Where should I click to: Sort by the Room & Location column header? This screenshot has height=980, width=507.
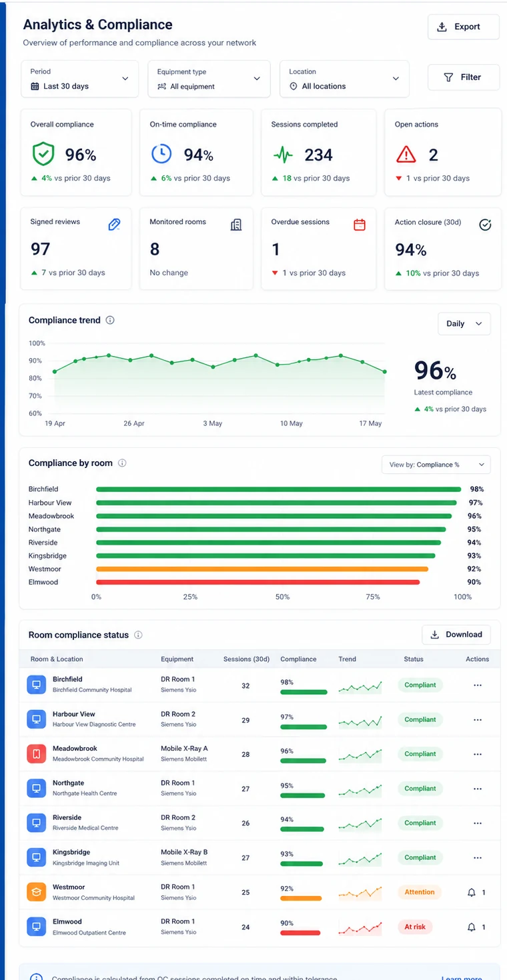click(57, 659)
